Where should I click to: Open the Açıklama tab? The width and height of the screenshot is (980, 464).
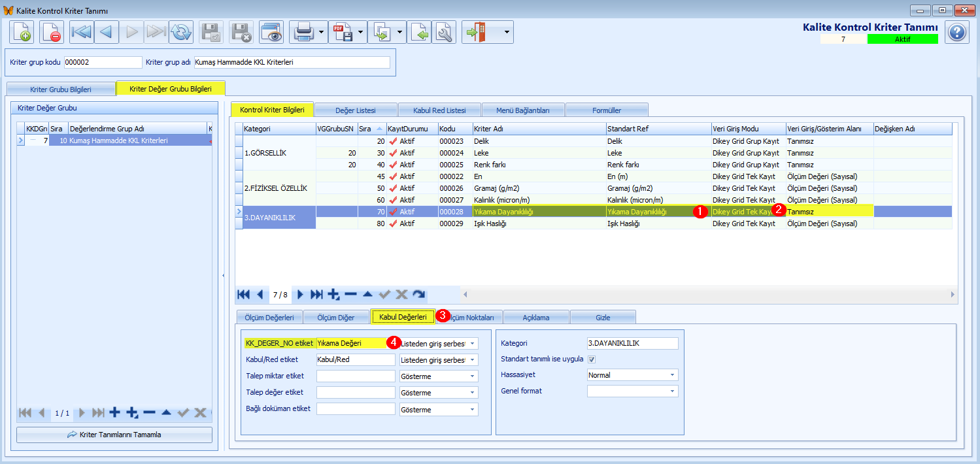click(x=536, y=318)
